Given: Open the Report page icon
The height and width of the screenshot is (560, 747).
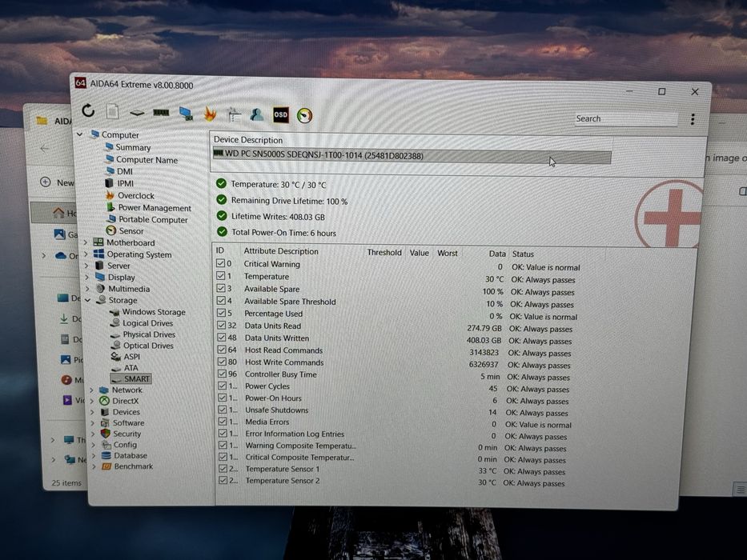Looking at the screenshot, I should point(112,111).
